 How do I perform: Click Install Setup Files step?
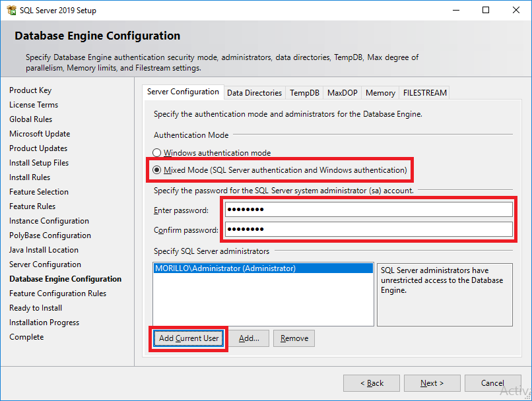click(39, 163)
